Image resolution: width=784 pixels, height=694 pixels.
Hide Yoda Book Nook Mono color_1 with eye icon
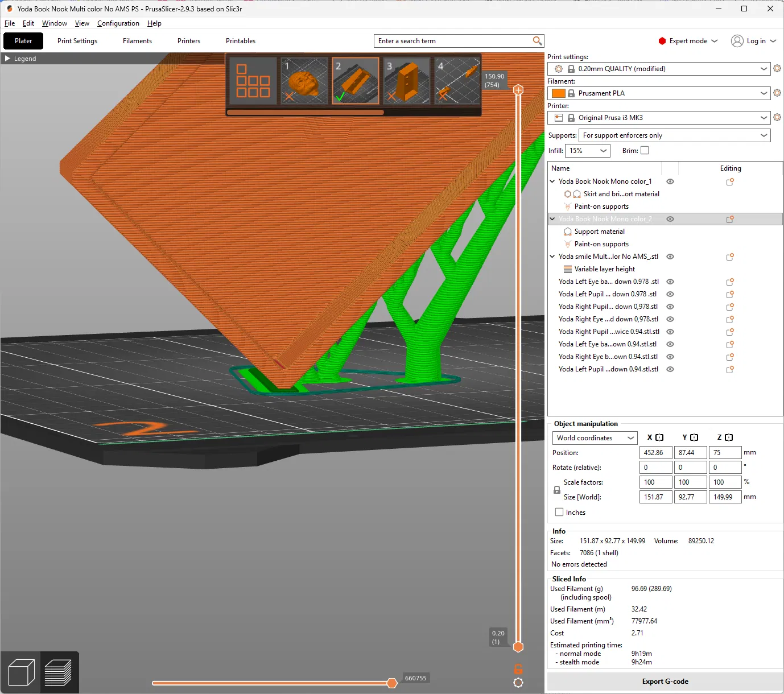(x=670, y=181)
